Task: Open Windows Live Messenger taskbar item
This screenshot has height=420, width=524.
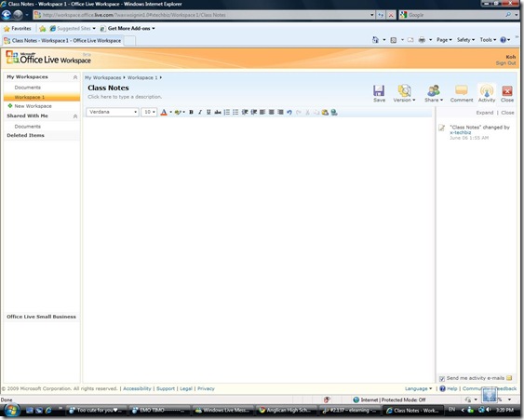Action: (223, 411)
